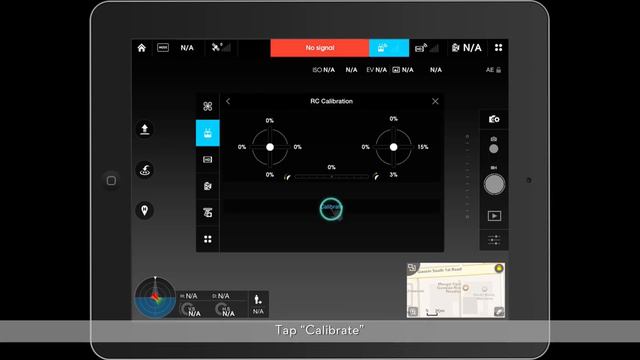Check the GPS satellite signal icon
This screenshot has width=640, height=360.
pyautogui.click(x=221, y=48)
